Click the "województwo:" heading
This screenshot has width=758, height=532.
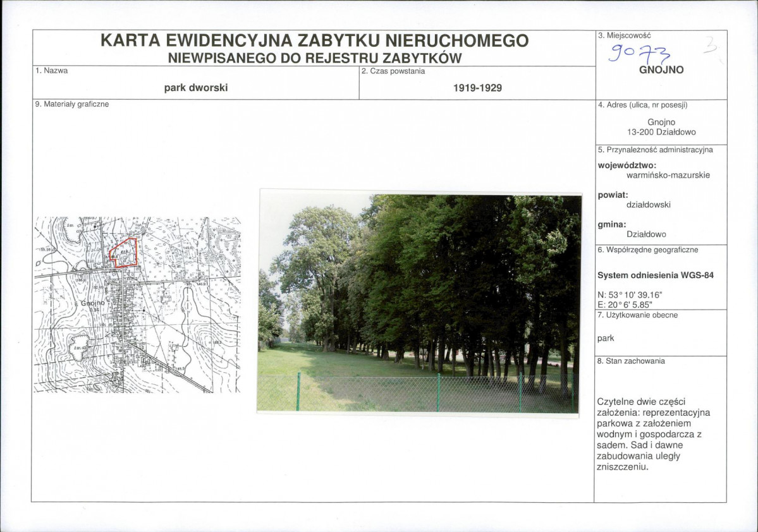coord(627,166)
